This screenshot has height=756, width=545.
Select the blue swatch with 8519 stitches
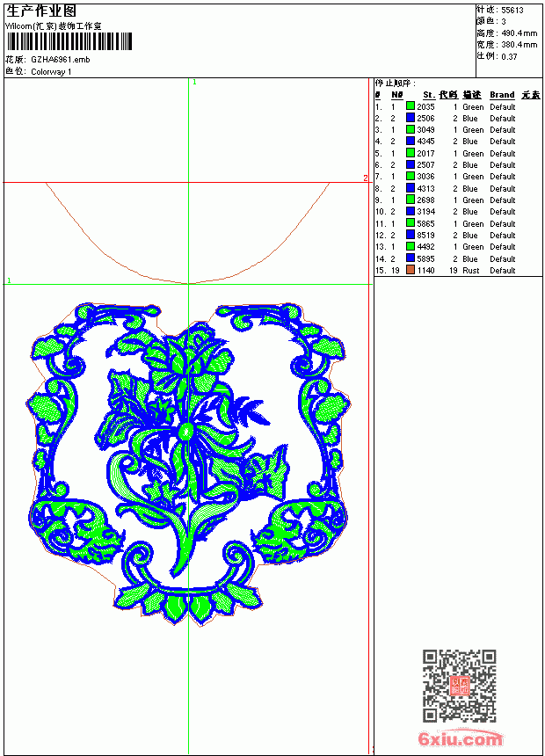[410, 235]
